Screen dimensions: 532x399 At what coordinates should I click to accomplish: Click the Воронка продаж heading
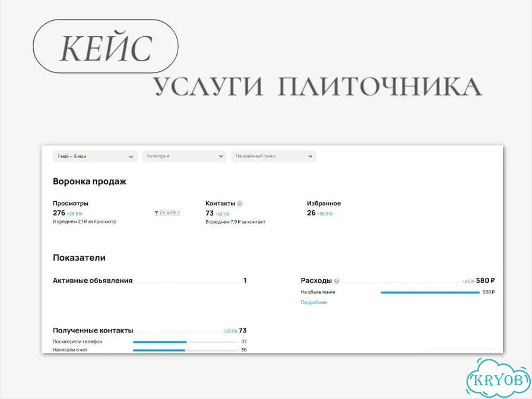(x=90, y=182)
